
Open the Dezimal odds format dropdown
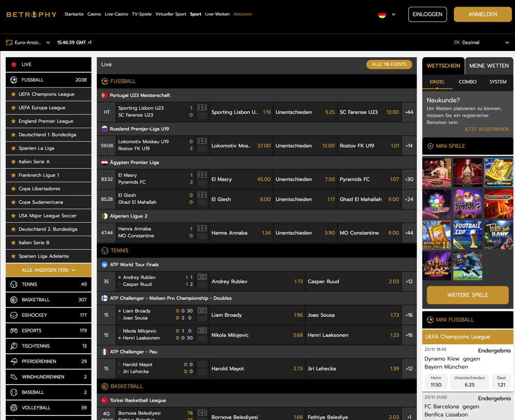point(481,42)
